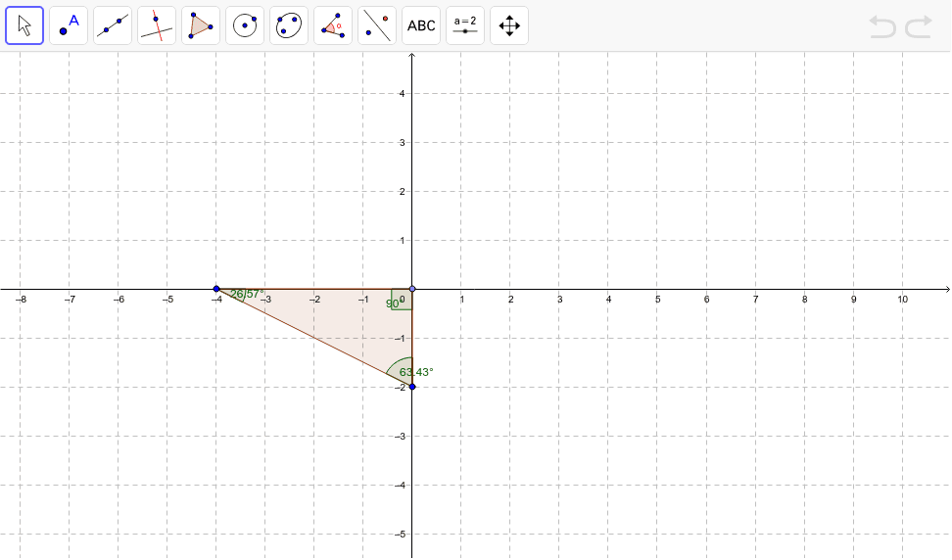Screen dimensions: 952x560
Task: Click the Undo arrow
Action: [882, 27]
